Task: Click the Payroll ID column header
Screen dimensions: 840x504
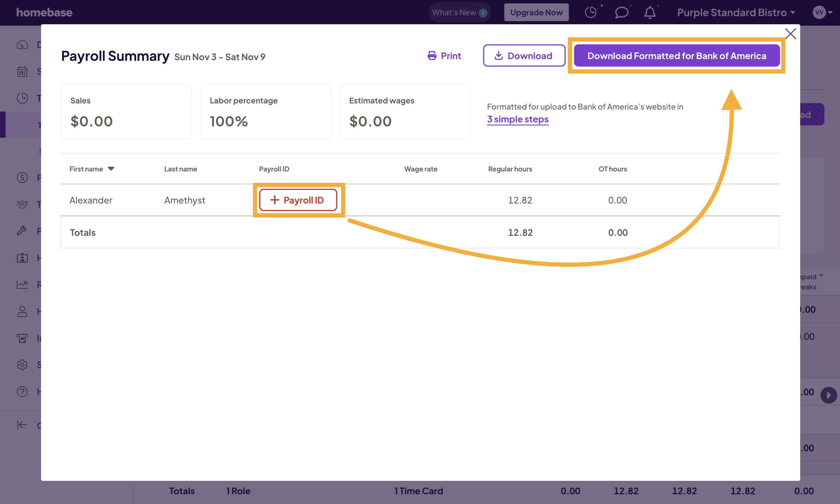Action: click(x=274, y=169)
